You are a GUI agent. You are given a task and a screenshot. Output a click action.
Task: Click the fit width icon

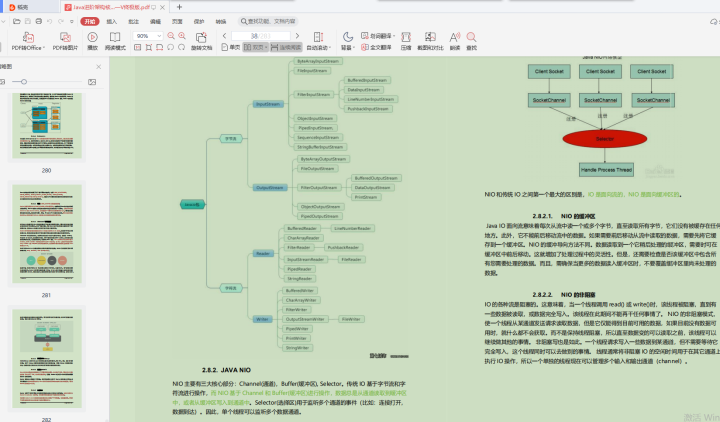point(159,47)
